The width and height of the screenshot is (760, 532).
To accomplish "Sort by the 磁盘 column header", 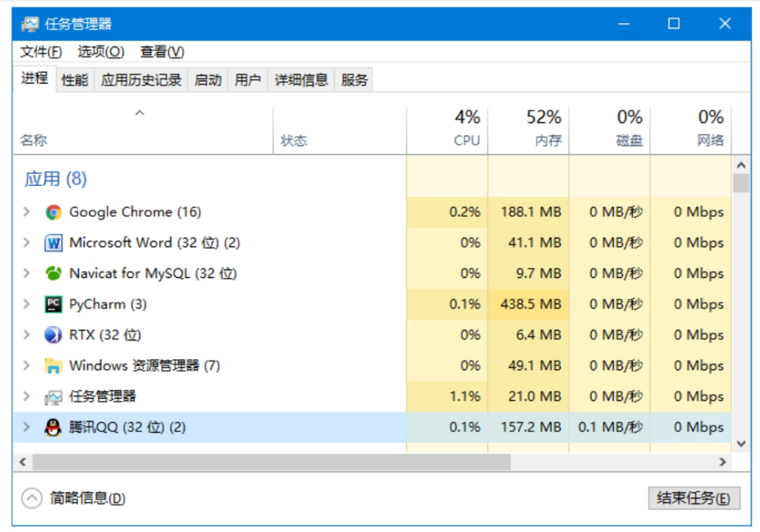I will (x=609, y=131).
